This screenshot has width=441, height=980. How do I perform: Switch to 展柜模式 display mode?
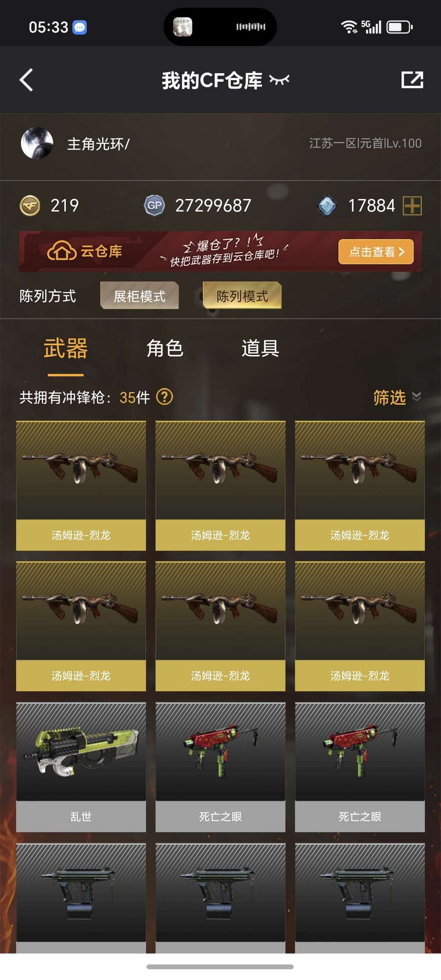(140, 296)
